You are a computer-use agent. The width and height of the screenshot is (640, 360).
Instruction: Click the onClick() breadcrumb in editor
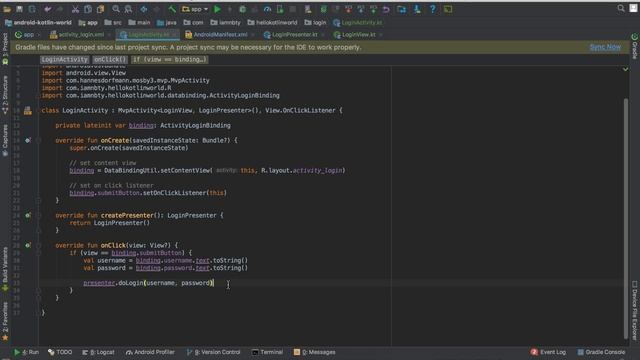pos(110,60)
